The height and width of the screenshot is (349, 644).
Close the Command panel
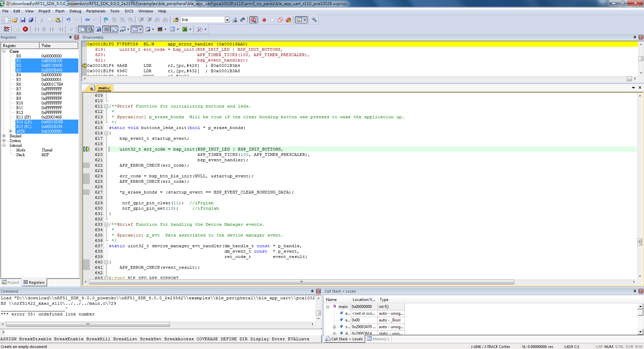point(318,291)
